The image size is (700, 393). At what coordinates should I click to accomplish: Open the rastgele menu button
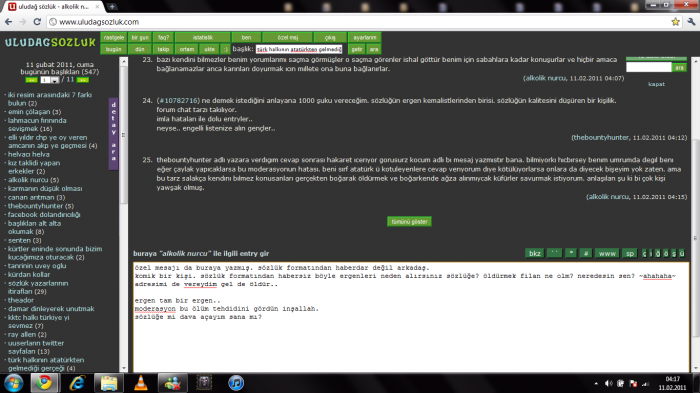113,38
